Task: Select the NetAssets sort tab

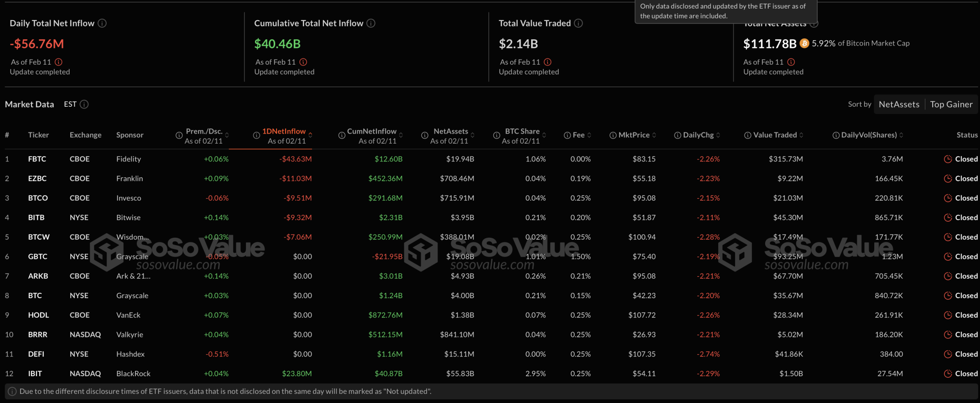Action: (899, 104)
